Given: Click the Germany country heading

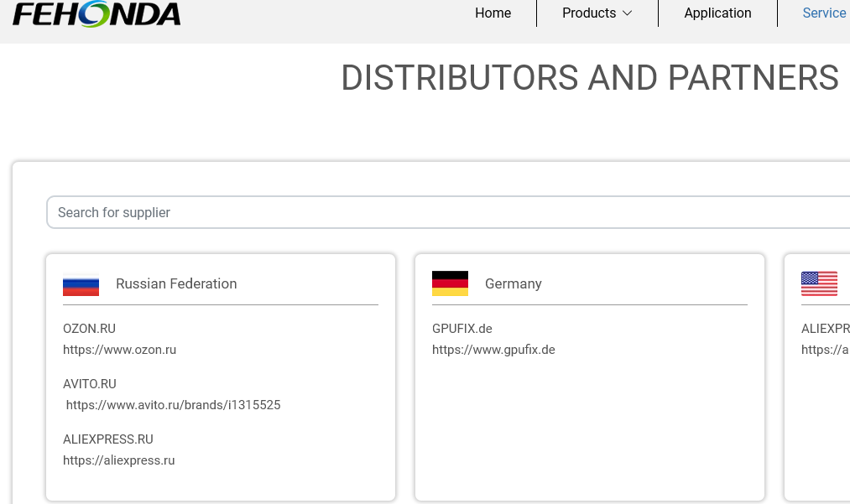Looking at the screenshot, I should [514, 283].
